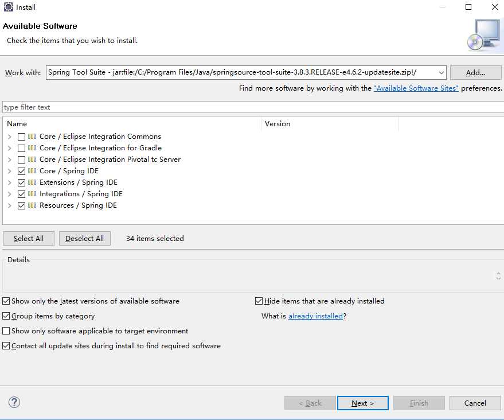This screenshot has height=420, width=504.
Task: Click the Select All button
Action: pos(29,238)
